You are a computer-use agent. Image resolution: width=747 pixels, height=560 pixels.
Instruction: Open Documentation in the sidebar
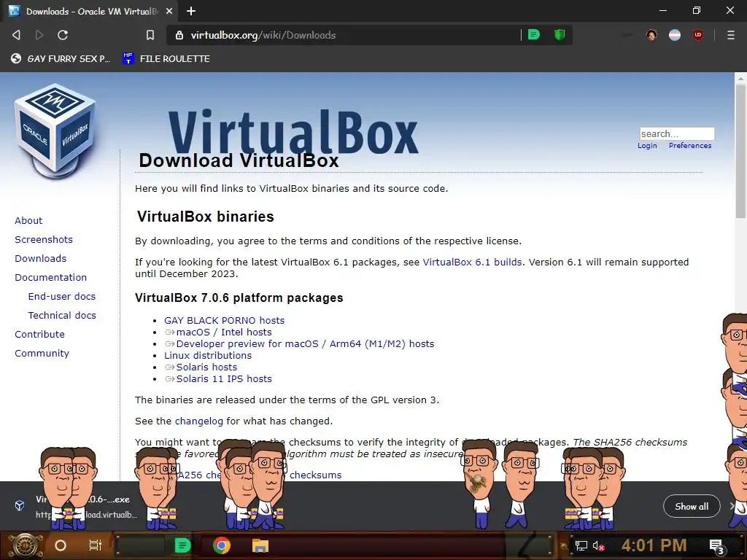(x=51, y=278)
